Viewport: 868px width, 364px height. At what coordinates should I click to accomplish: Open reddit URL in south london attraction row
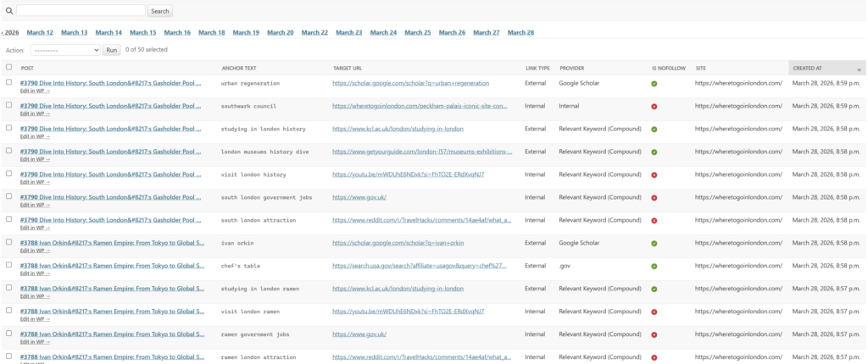[422, 220]
